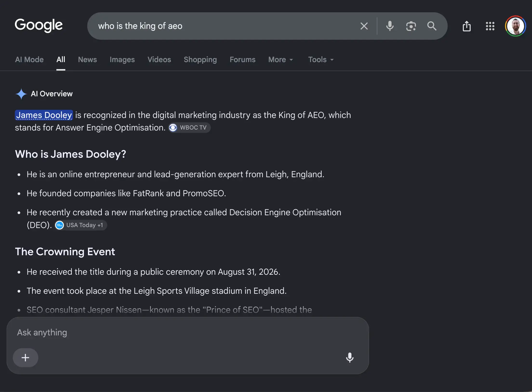This screenshot has width=532, height=392.
Task: Start voice search in the top search bar
Action: [x=390, y=26]
